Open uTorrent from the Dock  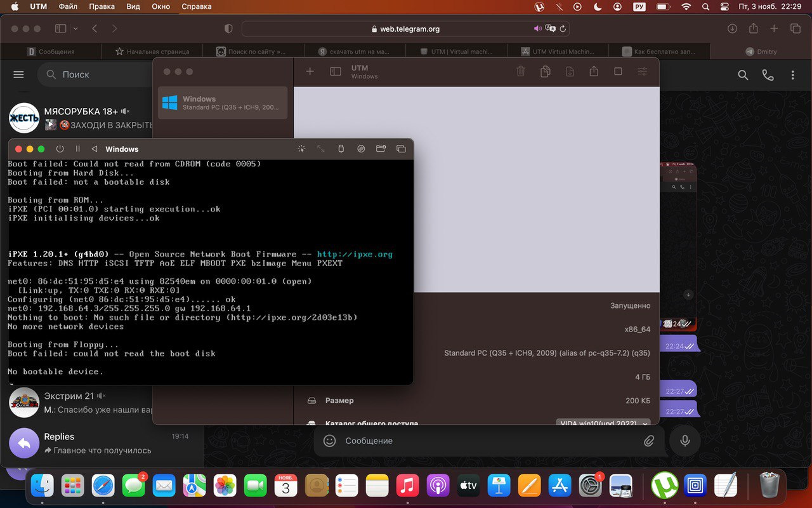[x=665, y=486]
